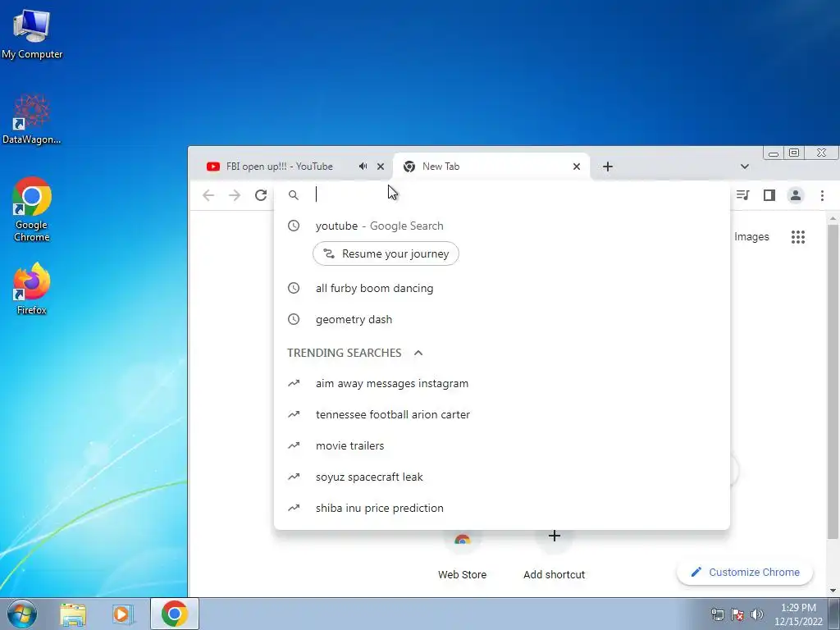Close the FBI open up!!! YouTube tab

click(x=381, y=167)
